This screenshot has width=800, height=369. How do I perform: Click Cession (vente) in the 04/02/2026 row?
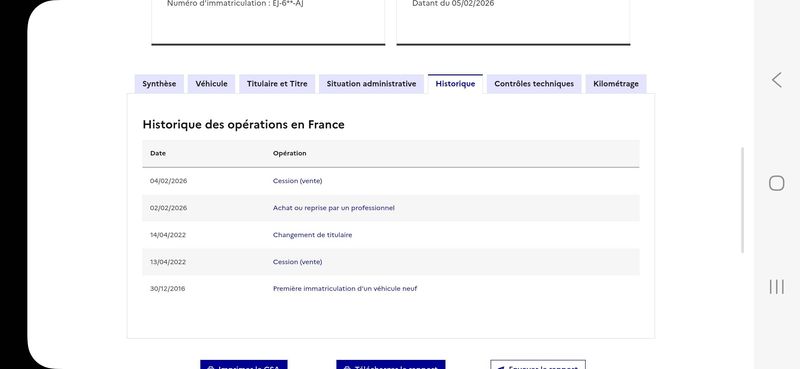point(297,181)
